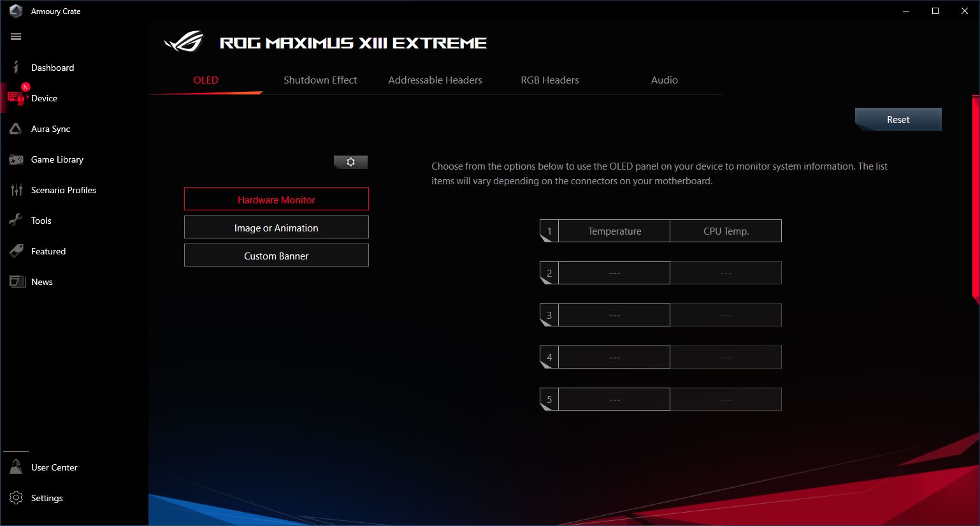Open the Temperature dropdown in row 1

tap(614, 231)
